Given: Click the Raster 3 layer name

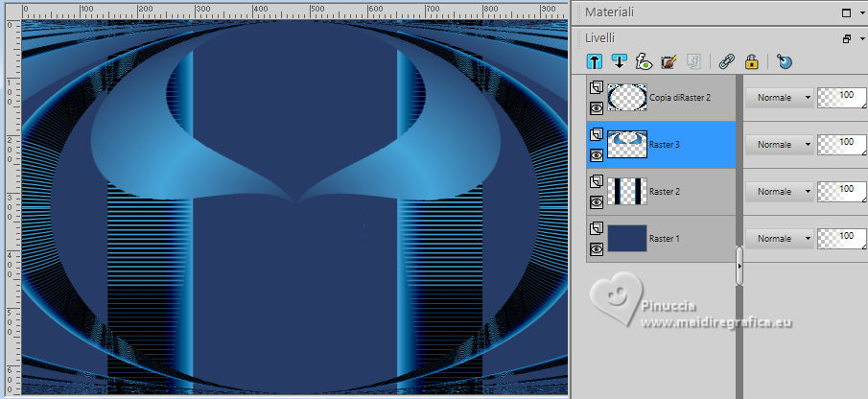Looking at the screenshot, I should [x=665, y=145].
